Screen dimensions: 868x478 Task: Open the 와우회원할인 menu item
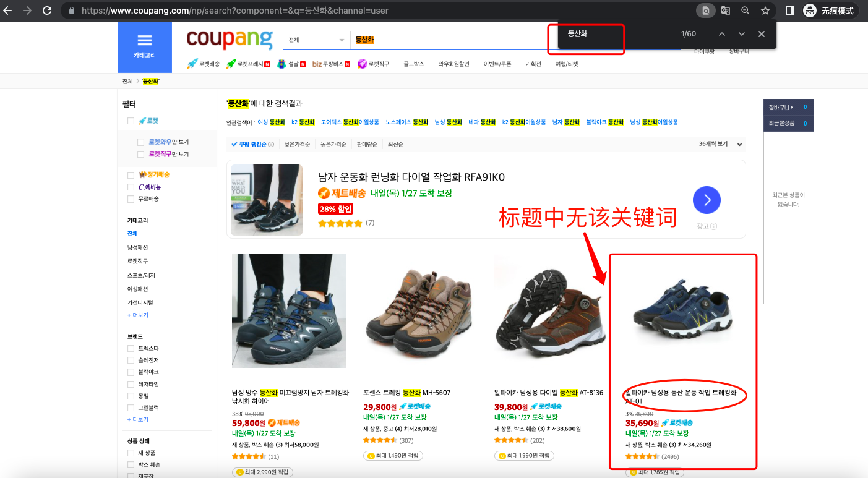coord(454,64)
